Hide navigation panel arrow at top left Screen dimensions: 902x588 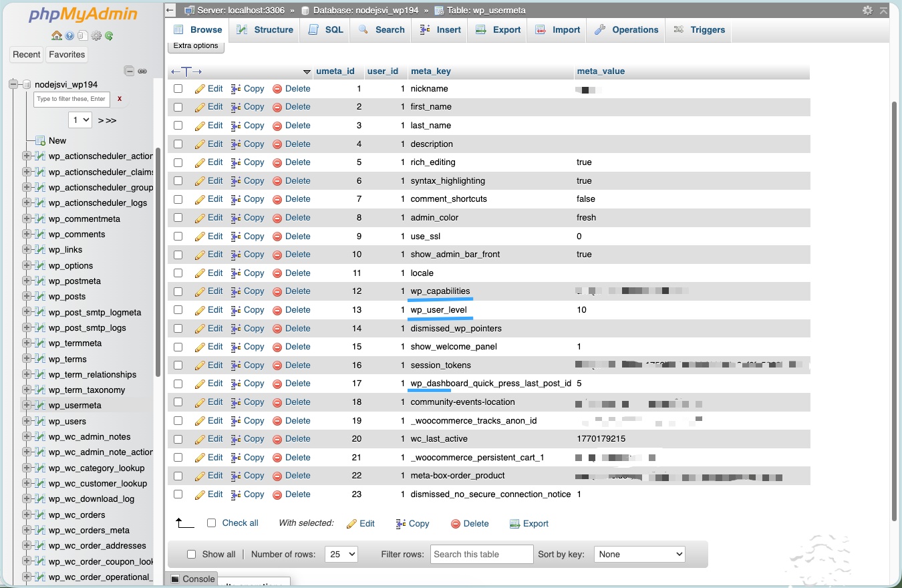pos(170,10)
